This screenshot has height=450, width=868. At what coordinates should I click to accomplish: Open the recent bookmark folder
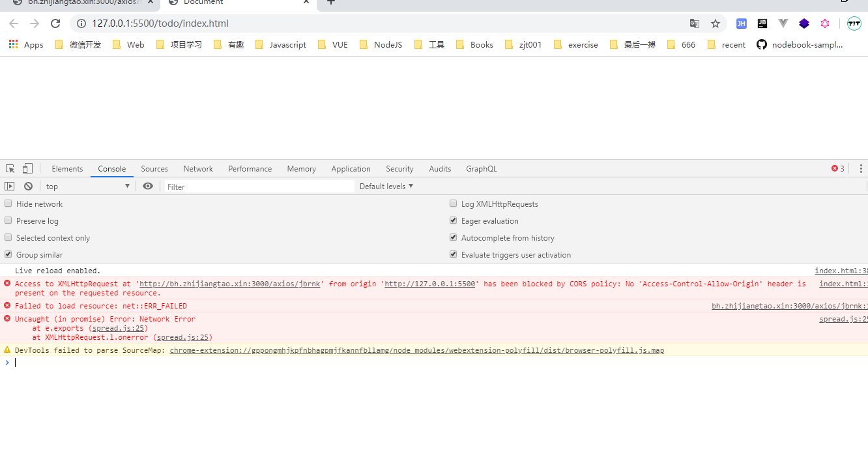[727, 44]
